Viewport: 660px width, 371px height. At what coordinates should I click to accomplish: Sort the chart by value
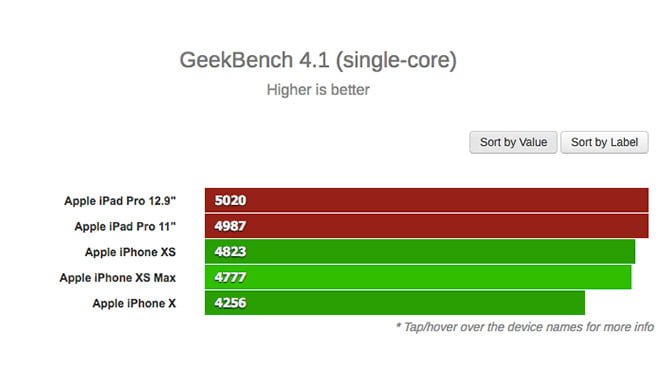513,142
